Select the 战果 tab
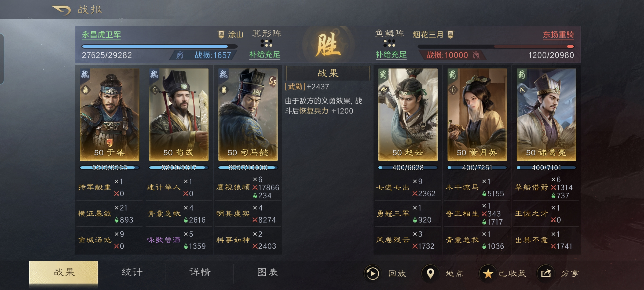Screen dimensions: 644x290 64,272
